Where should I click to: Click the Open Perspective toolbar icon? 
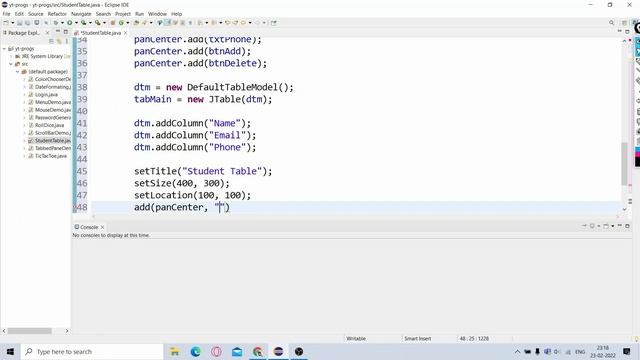click(x=624, y=23)
